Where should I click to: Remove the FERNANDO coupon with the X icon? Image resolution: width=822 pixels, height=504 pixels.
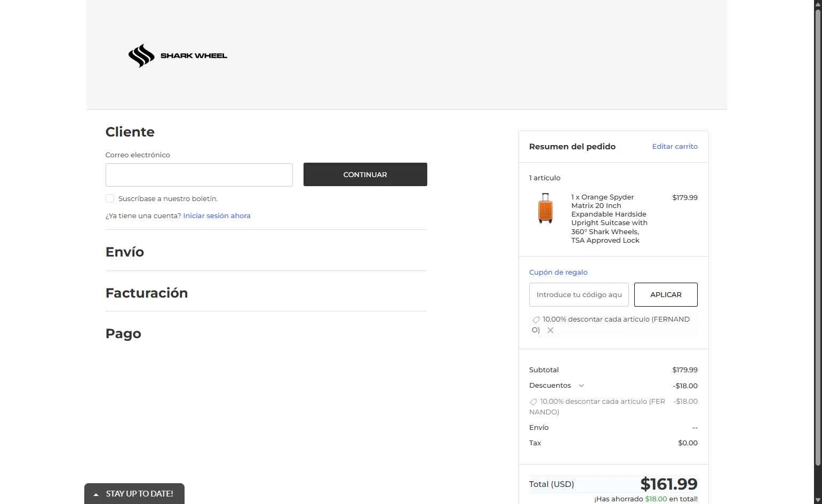550,330
